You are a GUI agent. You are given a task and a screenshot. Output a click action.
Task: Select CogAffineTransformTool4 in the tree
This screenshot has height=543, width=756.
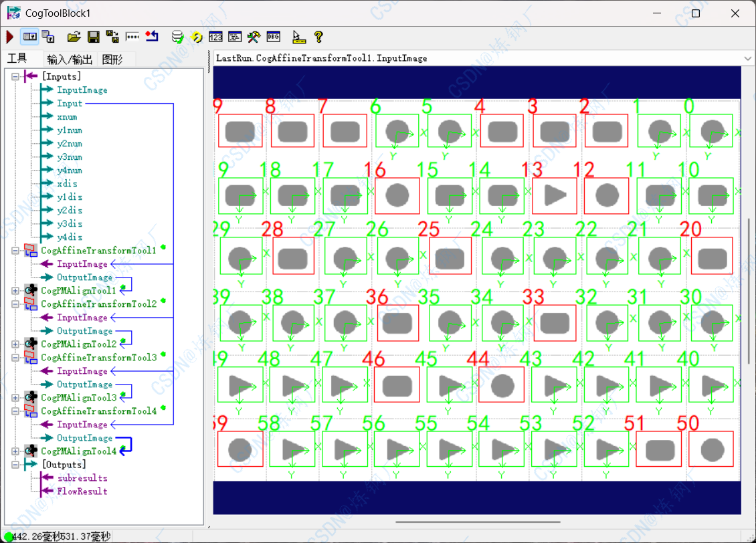(x=98, y=411)
